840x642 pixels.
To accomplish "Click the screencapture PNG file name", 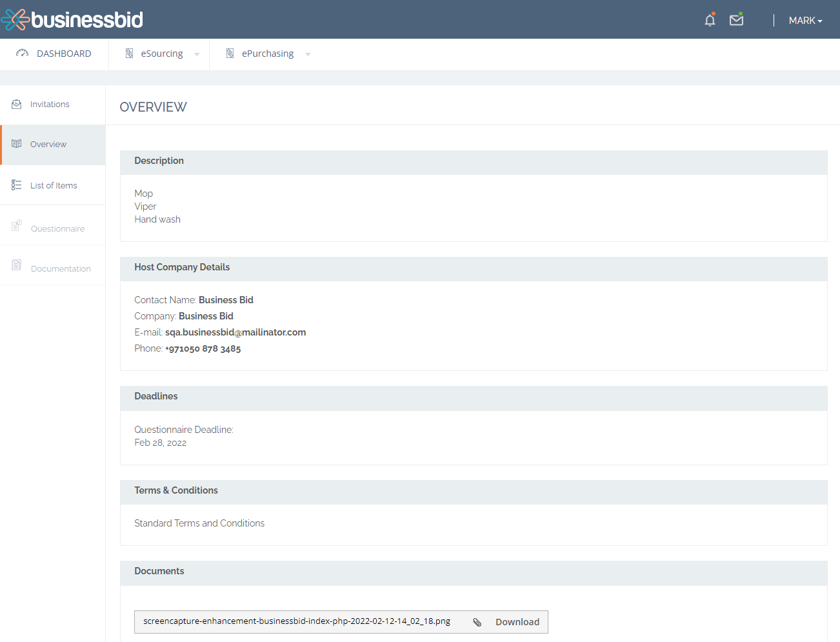I will point(297,621).
